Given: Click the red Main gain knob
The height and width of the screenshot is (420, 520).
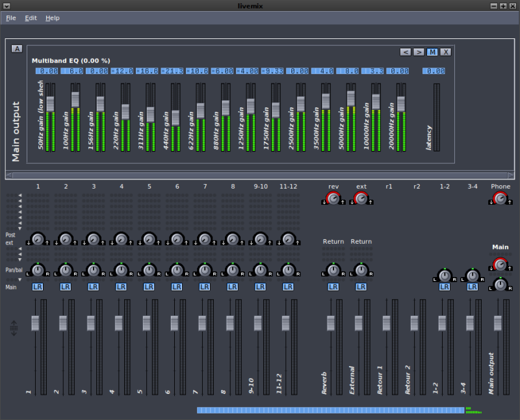Looking at the screenshot, I should (x=500, y=265).
